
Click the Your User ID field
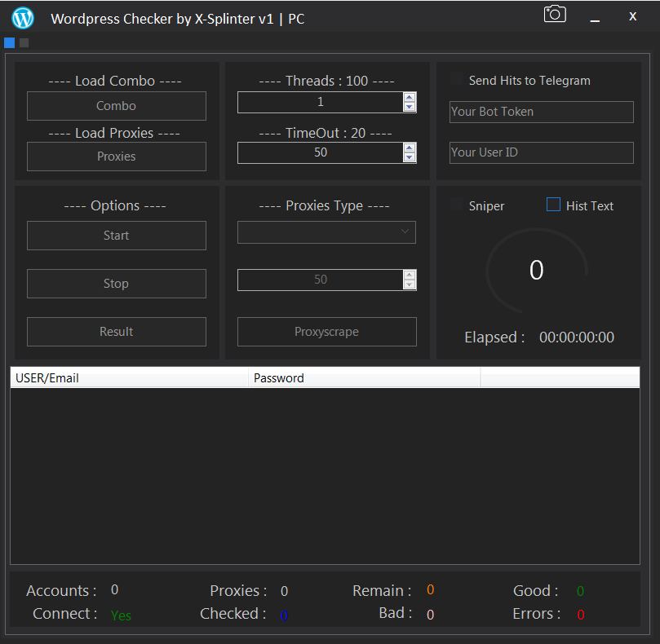[541, 152]
